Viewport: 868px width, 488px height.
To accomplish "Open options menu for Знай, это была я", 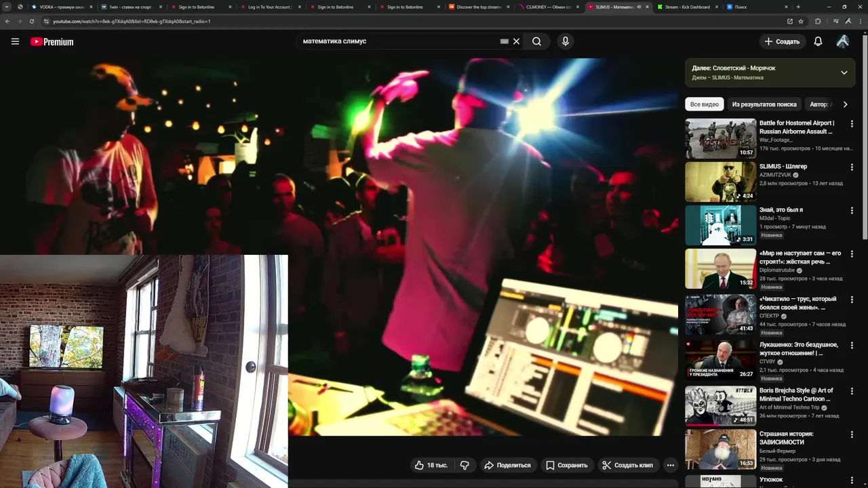I will [x=852, y=211].
